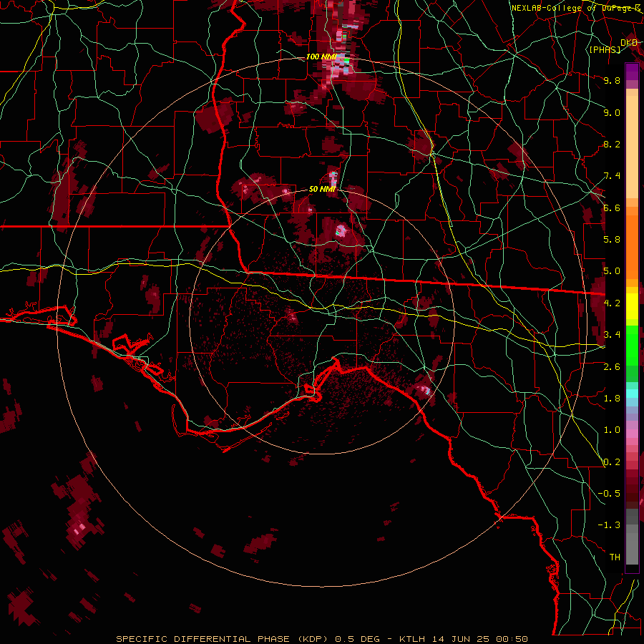Click the 7.4 value on the scale
Image resolution: width=644 pixels, height=644 pixels.
(612, 176)
